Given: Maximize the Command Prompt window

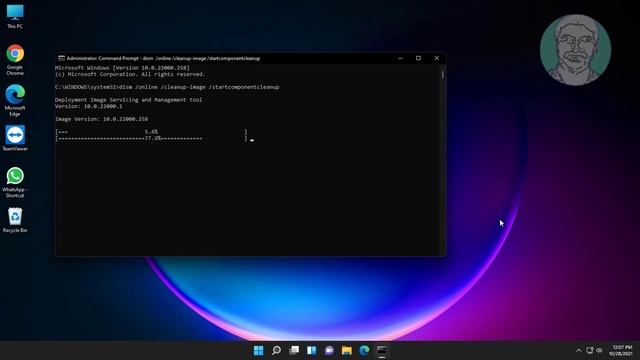Looking at the screenshot, I should tap(418, 58).
